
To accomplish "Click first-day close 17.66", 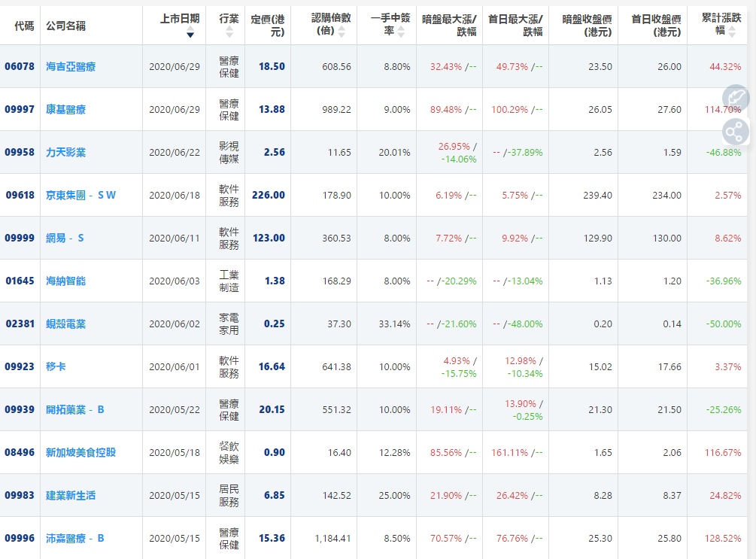I will pos(669,366).
